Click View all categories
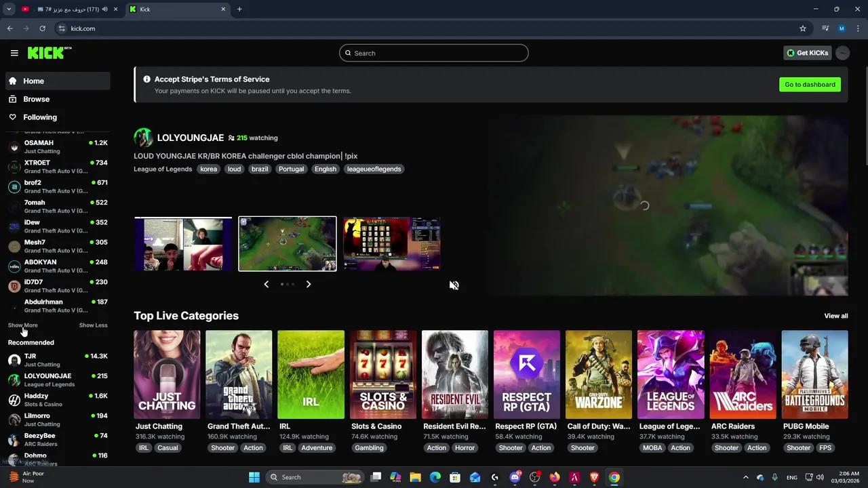Screen dimensions: 868x488 pos(835,316)
